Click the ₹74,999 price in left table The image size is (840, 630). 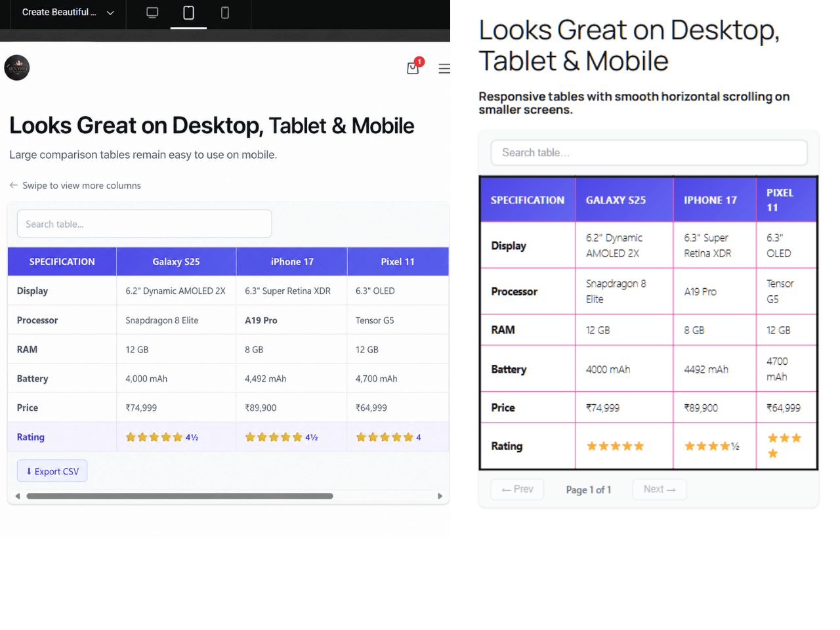tap(141, 408)
